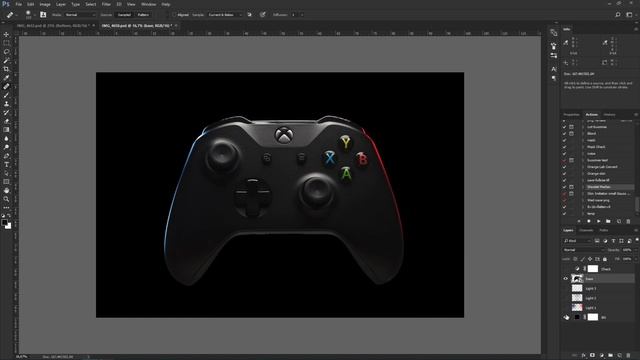Select the Move tool

[x=6, y=34]
